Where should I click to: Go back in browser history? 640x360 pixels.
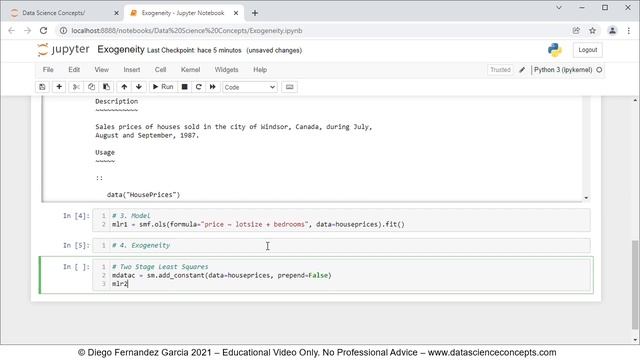pyautogui.click(x=11, y=31)
